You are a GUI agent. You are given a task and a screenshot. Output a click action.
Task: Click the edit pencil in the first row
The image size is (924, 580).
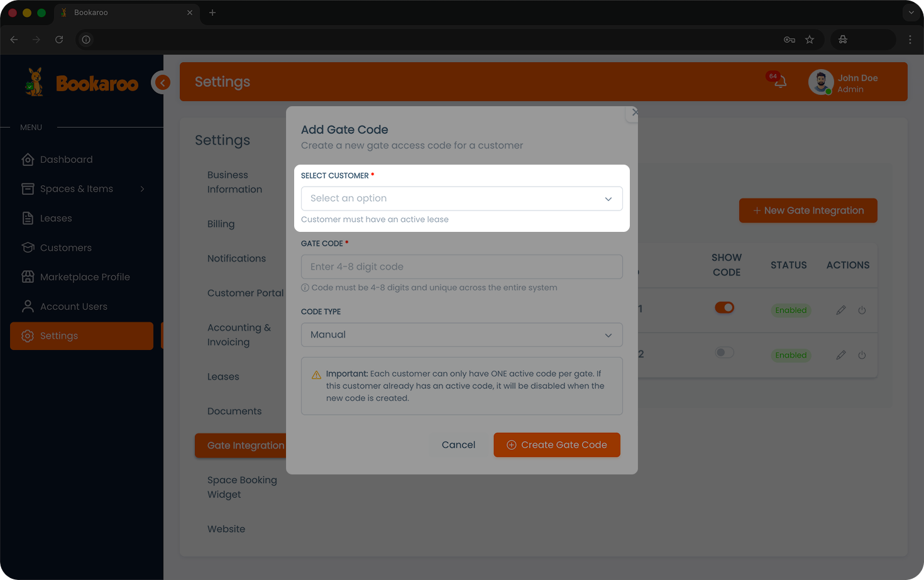[x=840, y=310]
